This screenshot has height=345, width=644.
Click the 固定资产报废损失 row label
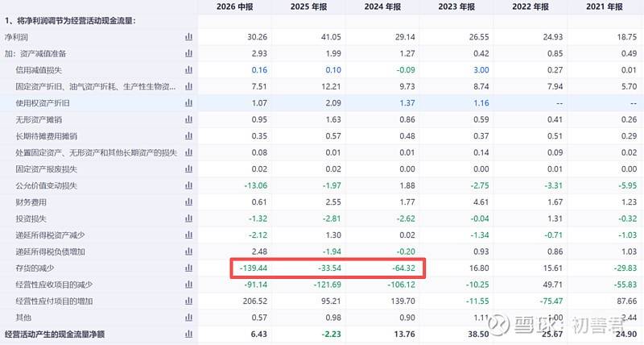click(47, 169)
